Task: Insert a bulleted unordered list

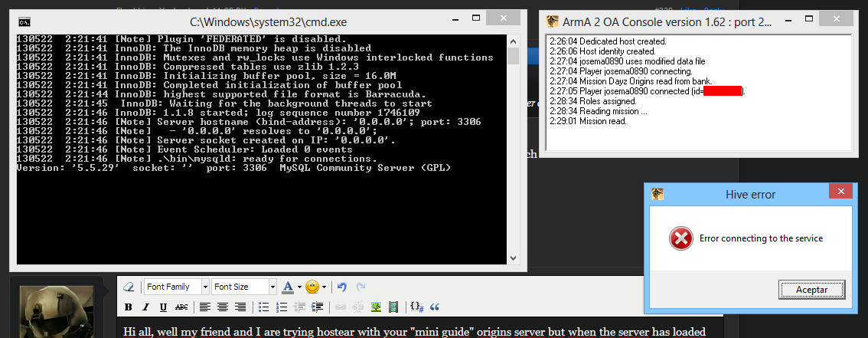Action: click(264, 307)
